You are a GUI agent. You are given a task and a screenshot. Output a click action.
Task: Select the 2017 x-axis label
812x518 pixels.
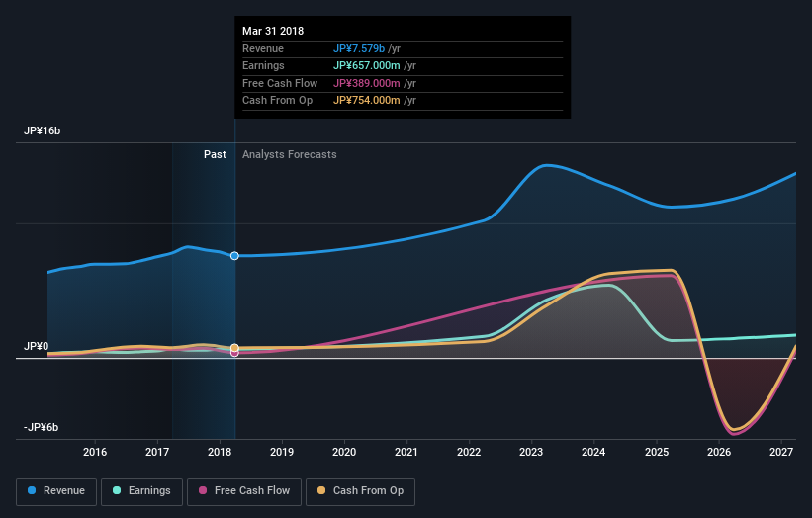point(157,452)
